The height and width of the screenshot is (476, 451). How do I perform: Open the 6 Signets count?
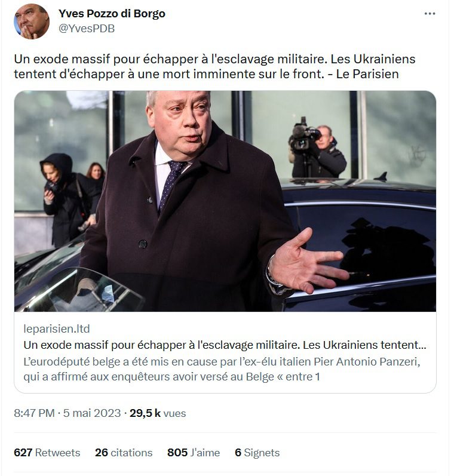tap(257, 453)
